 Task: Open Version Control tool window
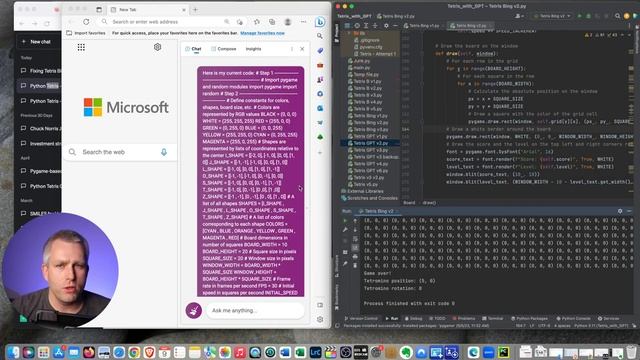361,318
